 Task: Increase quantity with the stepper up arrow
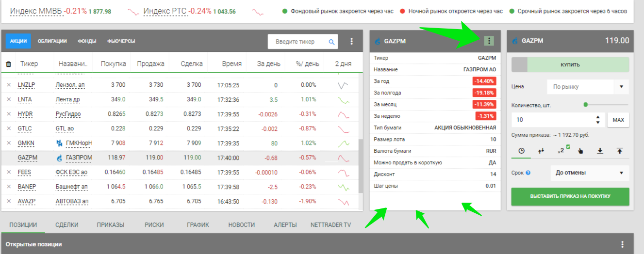coord(597,117)
